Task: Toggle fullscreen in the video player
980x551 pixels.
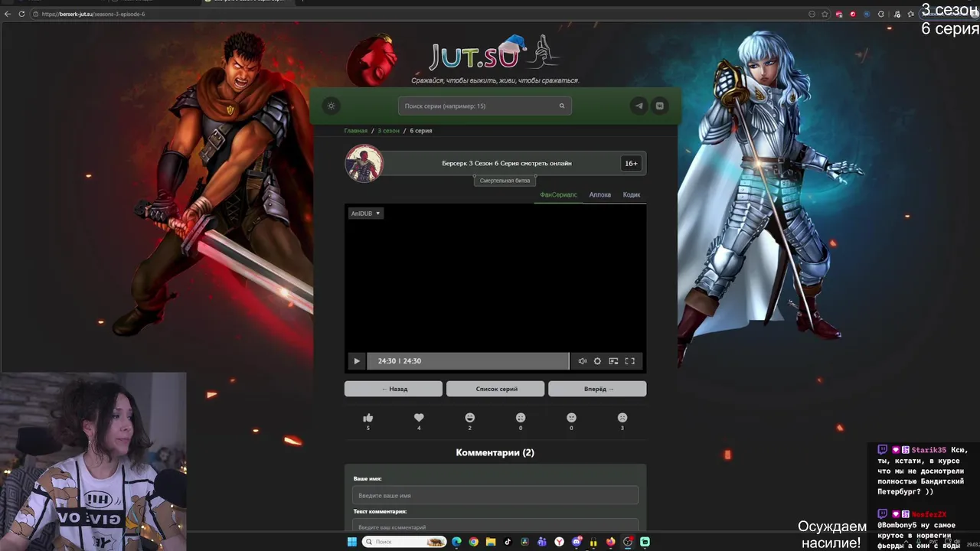Action: point(629,361)
